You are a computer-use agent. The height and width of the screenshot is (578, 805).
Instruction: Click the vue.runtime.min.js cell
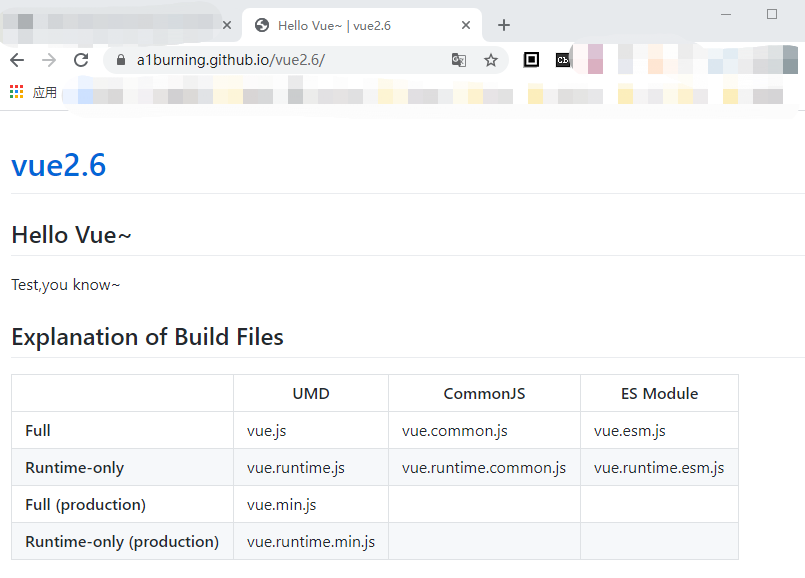tap(311, 542)
